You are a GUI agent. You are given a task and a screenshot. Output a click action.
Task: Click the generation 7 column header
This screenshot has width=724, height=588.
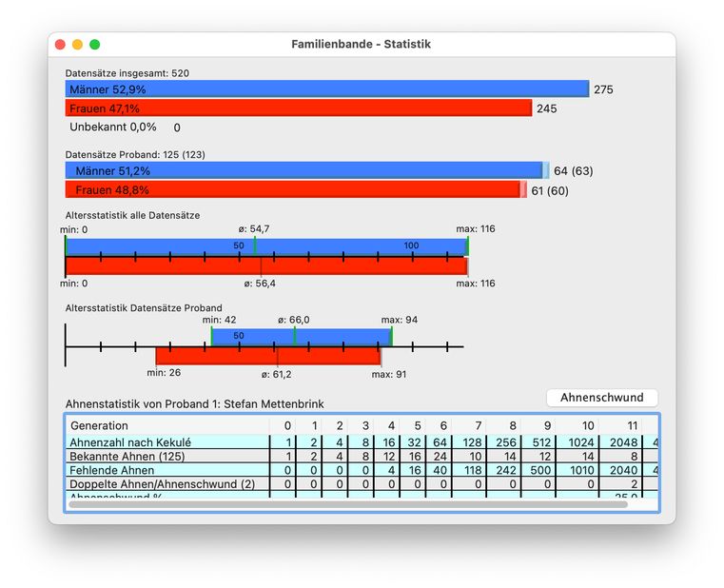tap(478, 425)
